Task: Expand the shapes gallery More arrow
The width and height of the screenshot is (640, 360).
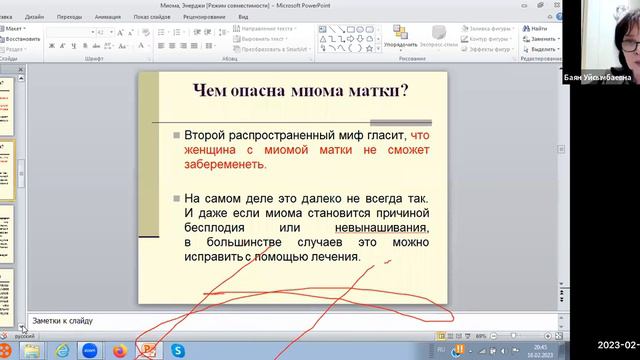Action: [x=378, y=49]
